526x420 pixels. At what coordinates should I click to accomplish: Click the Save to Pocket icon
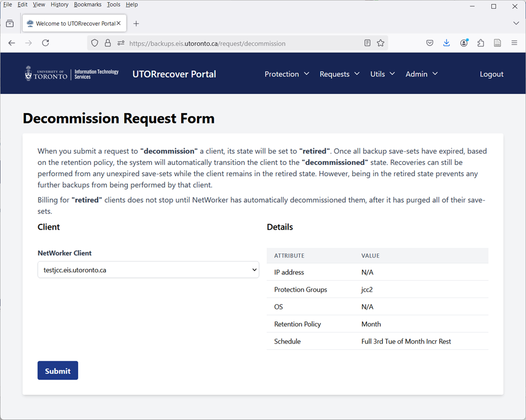tap(430, 43)
